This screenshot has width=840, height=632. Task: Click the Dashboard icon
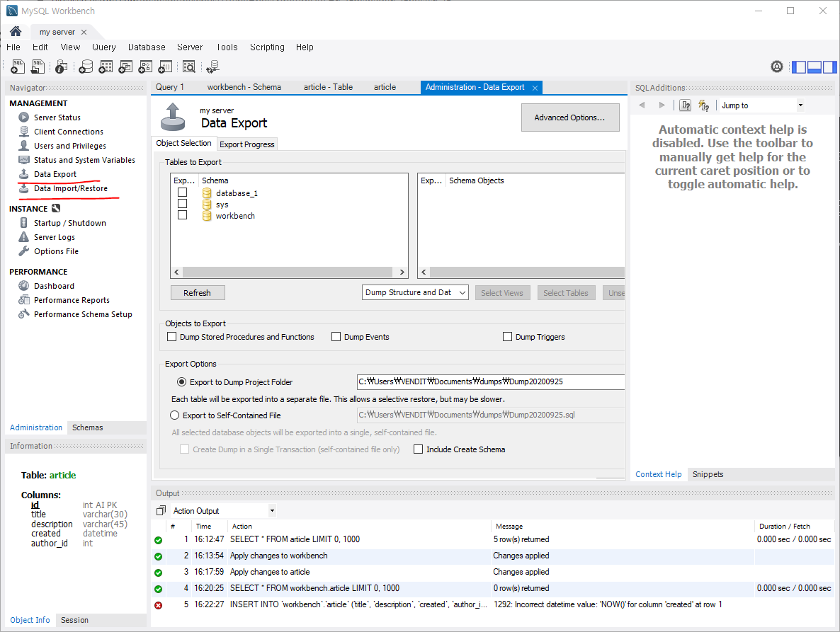(23, 286)
